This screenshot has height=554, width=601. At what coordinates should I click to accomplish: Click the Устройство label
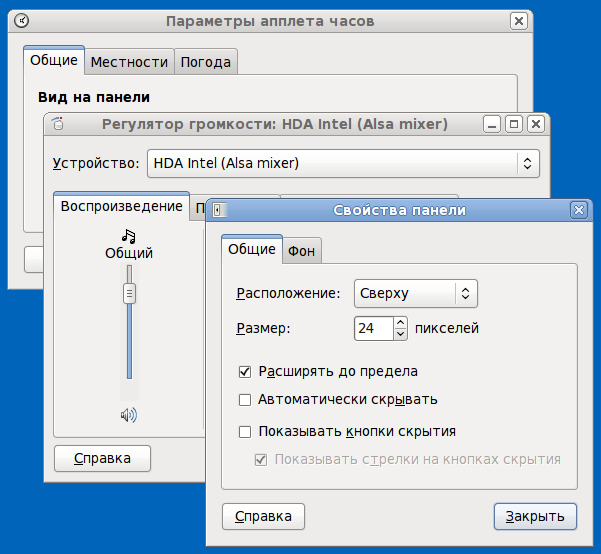96,163
